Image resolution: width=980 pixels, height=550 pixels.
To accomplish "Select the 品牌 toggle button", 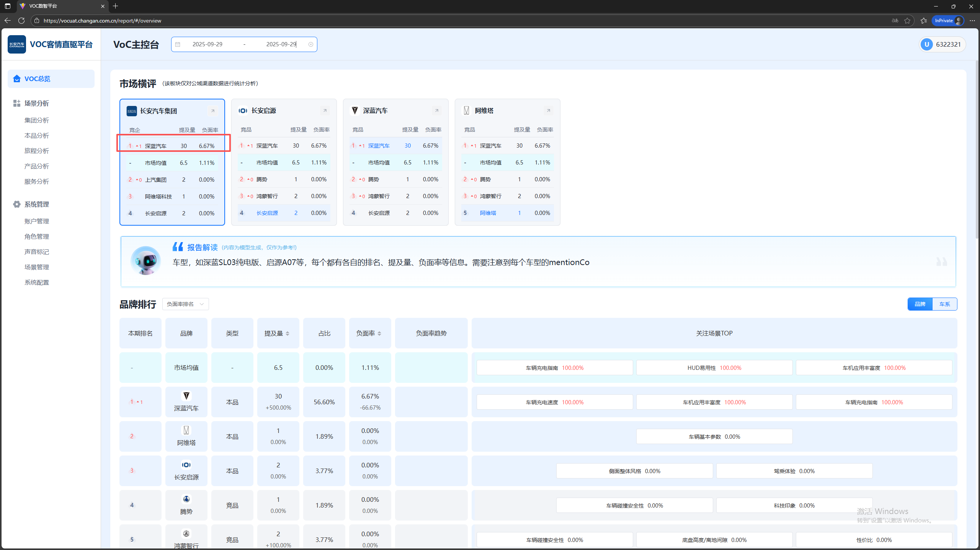I will pyautogui.click(x=920, y=304).
